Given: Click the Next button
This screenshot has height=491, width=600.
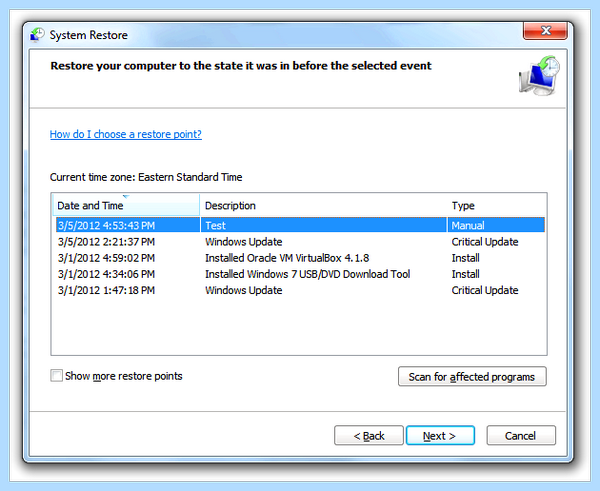Looking at the screenshot, I should click(440, 436).
